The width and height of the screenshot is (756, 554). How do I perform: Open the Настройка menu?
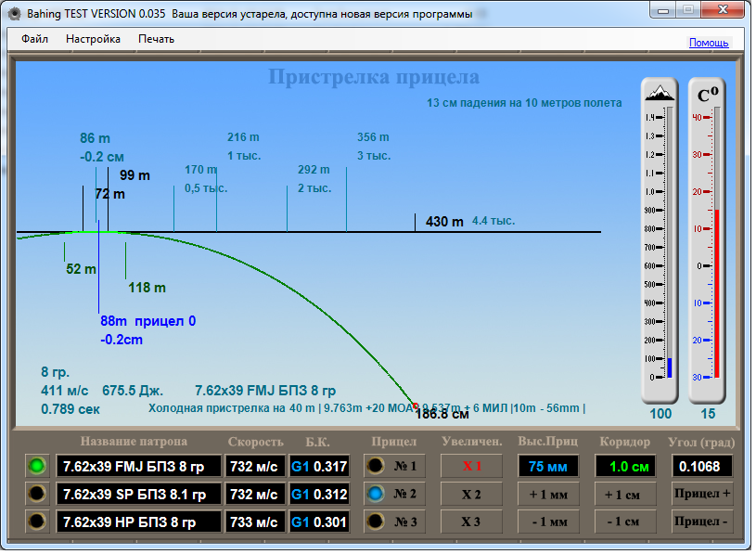[93, 39]
